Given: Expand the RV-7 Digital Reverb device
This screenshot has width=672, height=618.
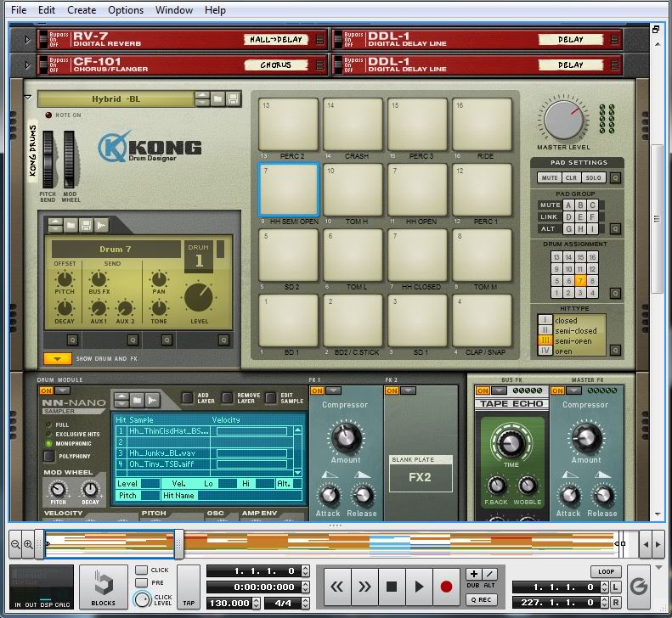Looking at the screenshot, I should tap(27, 40).
